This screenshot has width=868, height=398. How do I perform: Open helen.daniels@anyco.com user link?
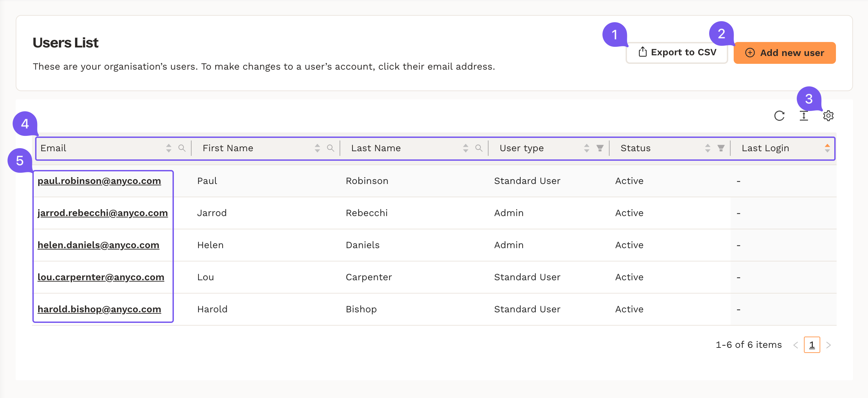[98, 245]
